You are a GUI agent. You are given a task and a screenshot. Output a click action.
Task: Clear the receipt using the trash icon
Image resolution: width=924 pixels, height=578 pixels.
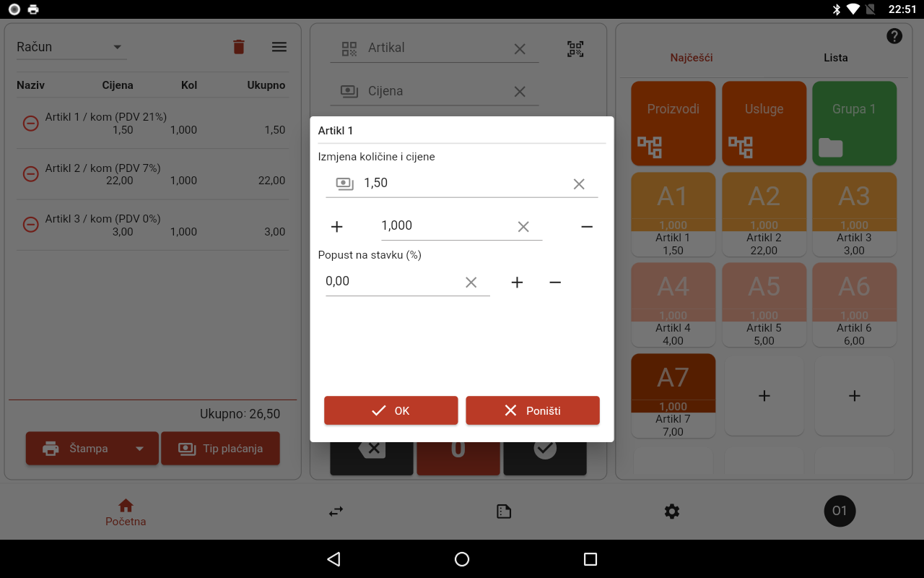point(239,46)
